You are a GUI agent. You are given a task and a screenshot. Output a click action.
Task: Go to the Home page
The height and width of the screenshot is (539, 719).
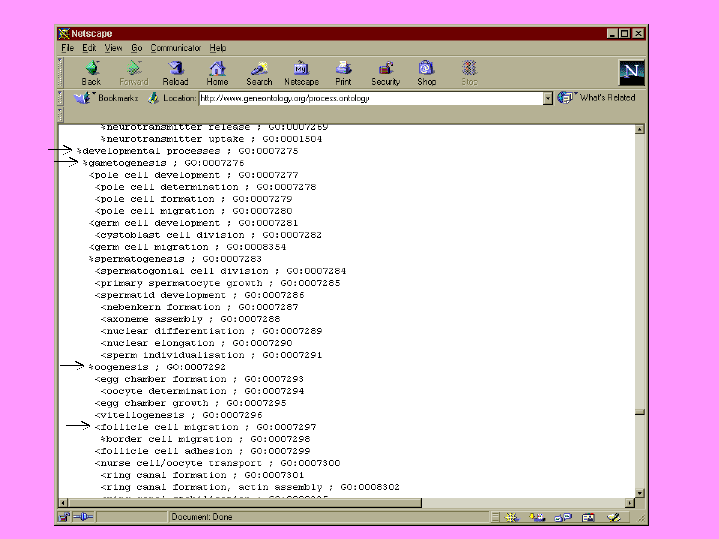click(x=217, y=72)
